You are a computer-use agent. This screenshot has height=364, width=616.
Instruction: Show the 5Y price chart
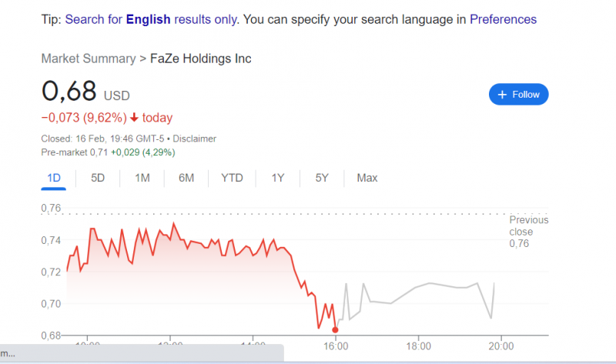click(322, 178)
